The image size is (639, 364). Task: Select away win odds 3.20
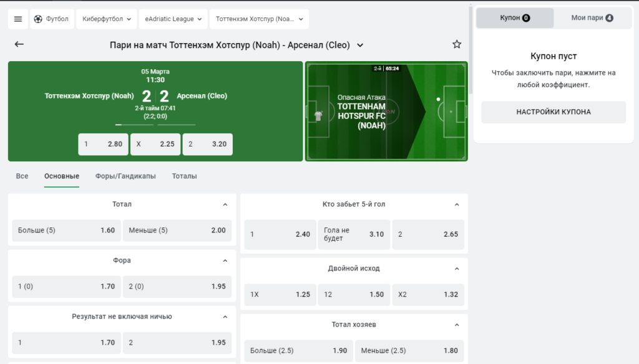(207, 144)
